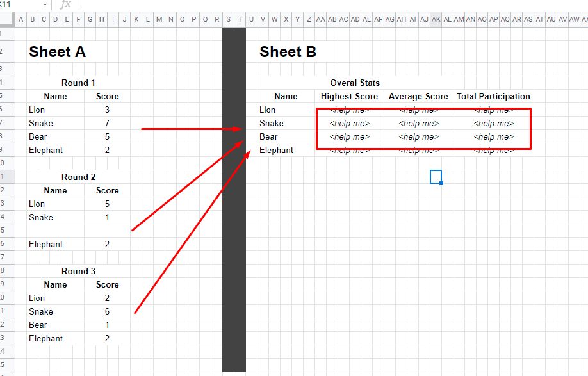588x376 pixels.
Task: Click "Name" header under Round 3
Action: click(x=56, y=284)
